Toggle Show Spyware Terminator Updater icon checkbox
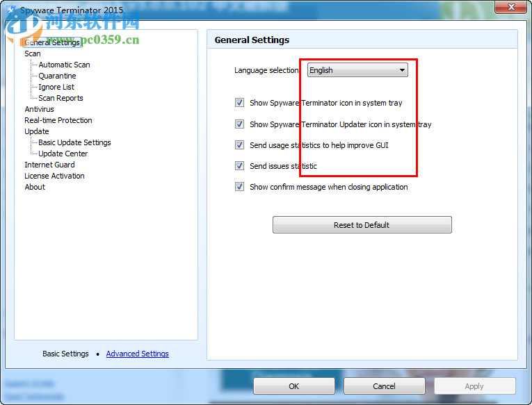 click(x=239, y=124)
